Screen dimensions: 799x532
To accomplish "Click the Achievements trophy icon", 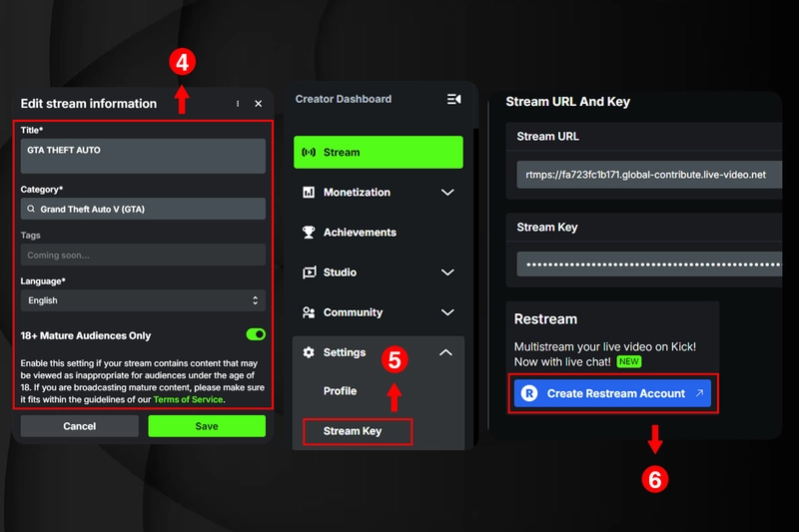I will pyautogui.click(x=309, y=233).
